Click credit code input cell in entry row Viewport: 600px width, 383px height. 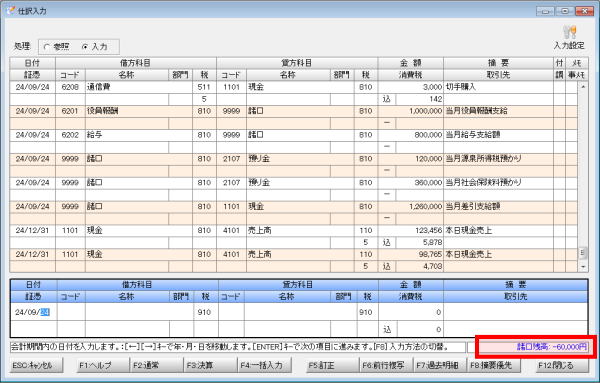click(231, 312)
